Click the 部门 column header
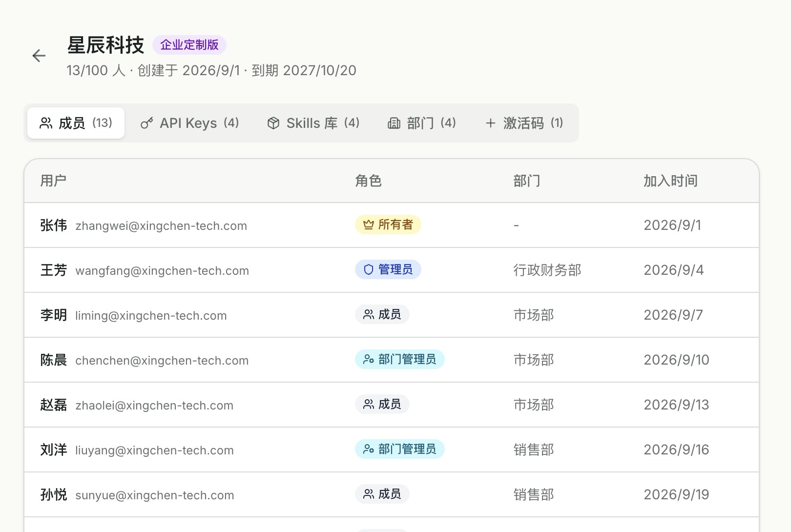791x532 pixels. click(x=526, y=181)
